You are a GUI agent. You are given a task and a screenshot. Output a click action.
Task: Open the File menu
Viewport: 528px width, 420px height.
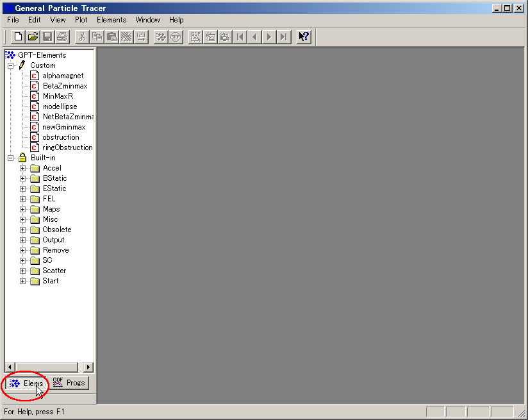click(x=13, y=20)
